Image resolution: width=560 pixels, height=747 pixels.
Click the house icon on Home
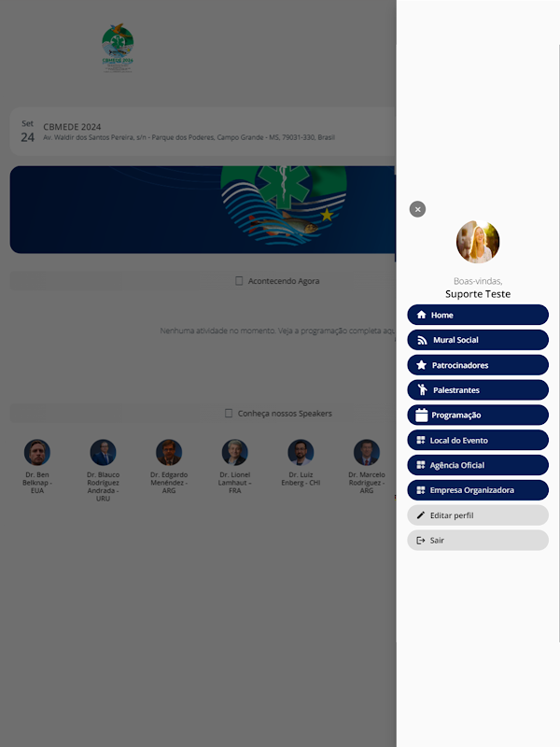pos(422,315)
